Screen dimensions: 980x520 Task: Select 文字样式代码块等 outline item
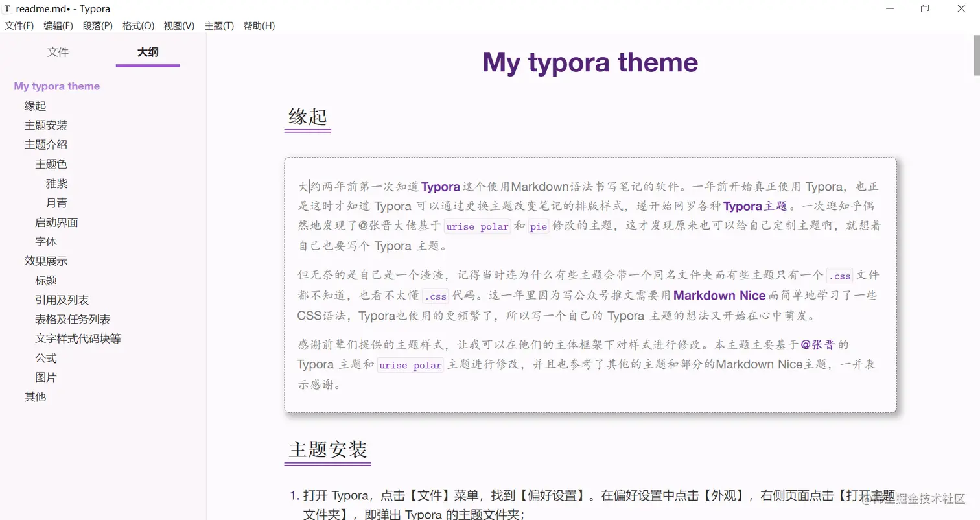[78, 338]
